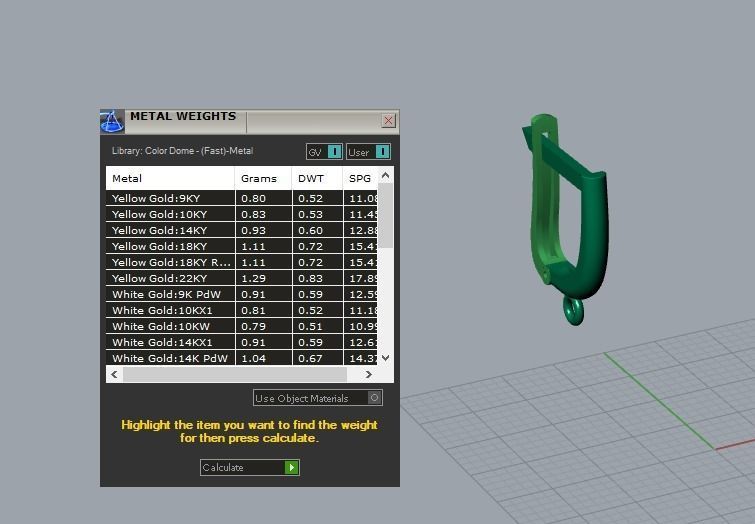Click the 0.83 DWT cell for 22KY
This screenshot has height=524, width=755.
coord(318,278)
